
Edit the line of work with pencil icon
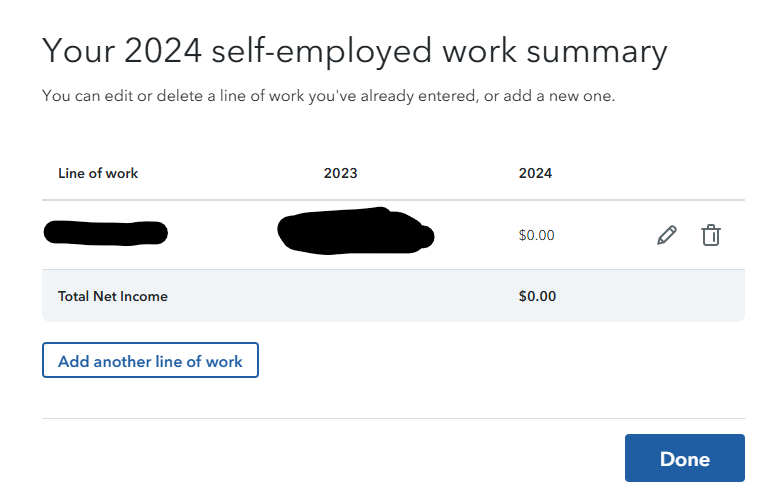pos(667,235)
